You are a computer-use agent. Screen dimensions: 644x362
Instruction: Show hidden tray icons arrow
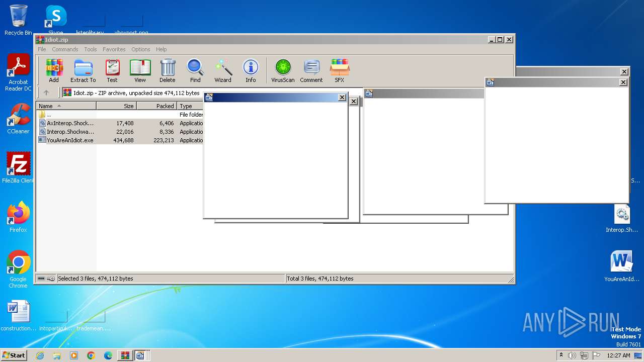[561, 355]
